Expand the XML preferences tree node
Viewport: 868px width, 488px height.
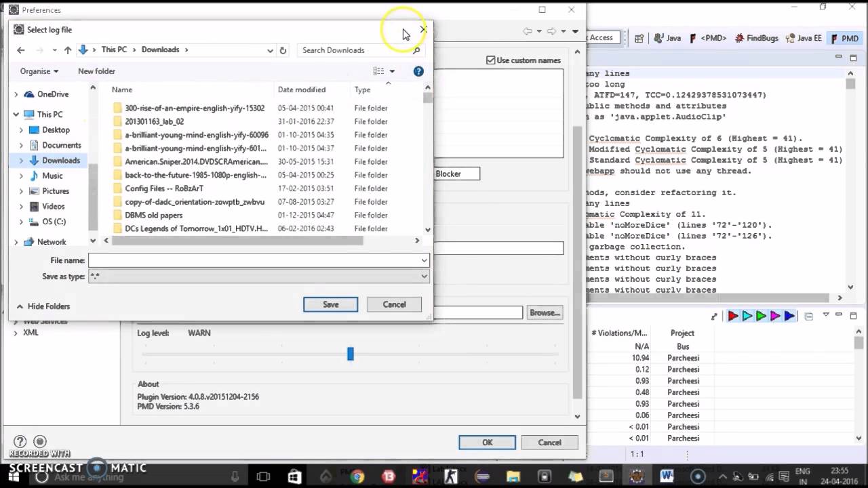tap(16, 333)
